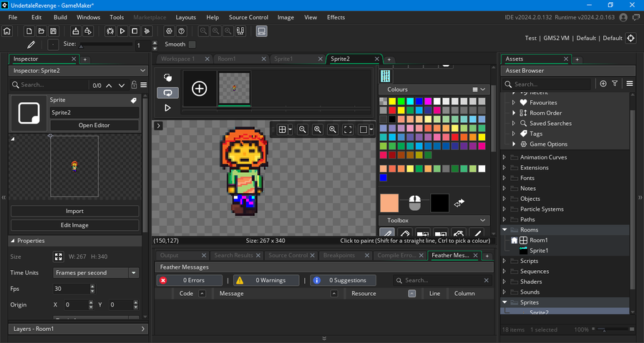
Task: Open the Source Control menu
Action: [248, 17]
